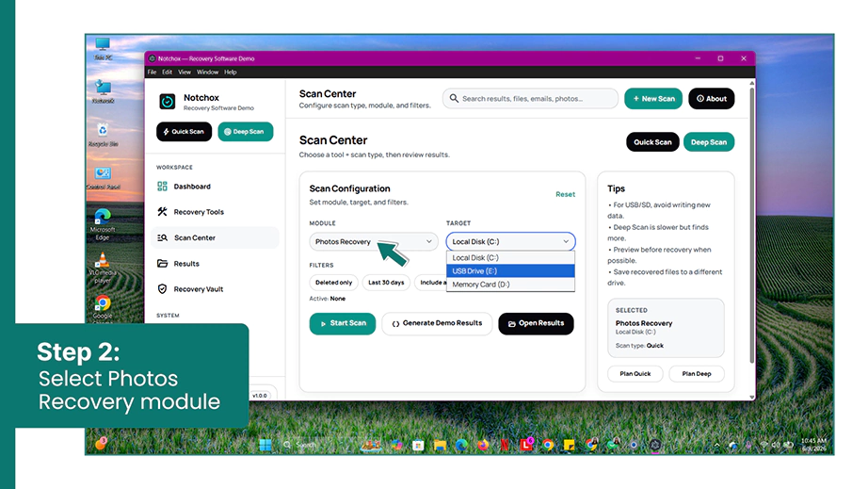
Task: Toggle the Deleted only filter
Action: pyautogui.click(x=334, y=283)
